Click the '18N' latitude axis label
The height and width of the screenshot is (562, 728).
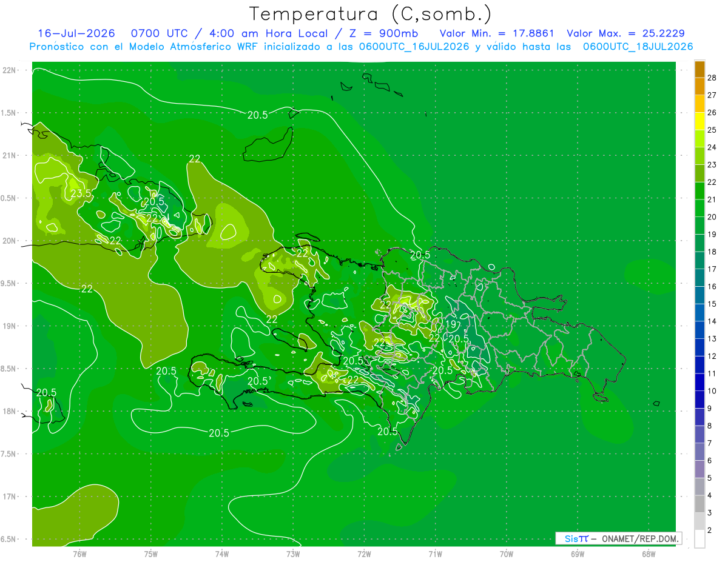point(9,412)
